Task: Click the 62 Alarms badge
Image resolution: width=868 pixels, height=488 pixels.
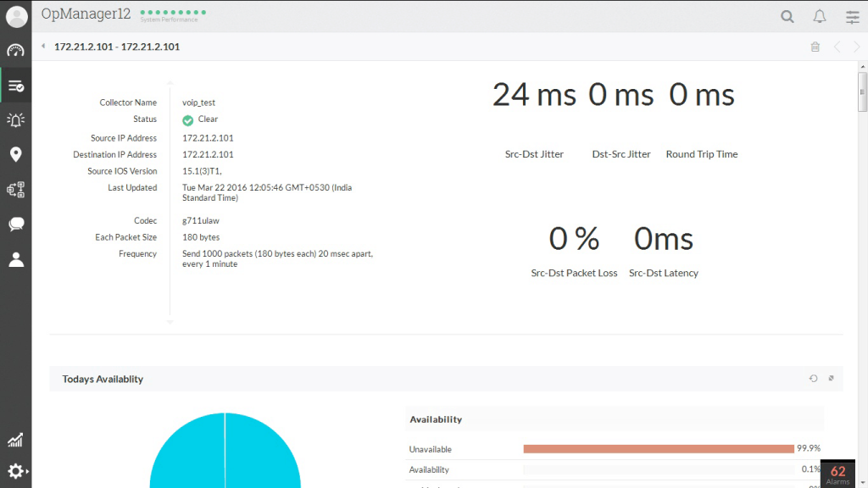Action: pyautogui.click(x=837, y=474)
